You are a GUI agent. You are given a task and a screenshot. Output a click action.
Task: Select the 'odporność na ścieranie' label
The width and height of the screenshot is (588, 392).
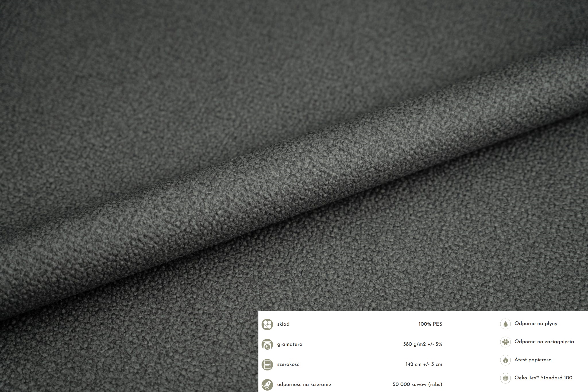click(x=304, y=385)
